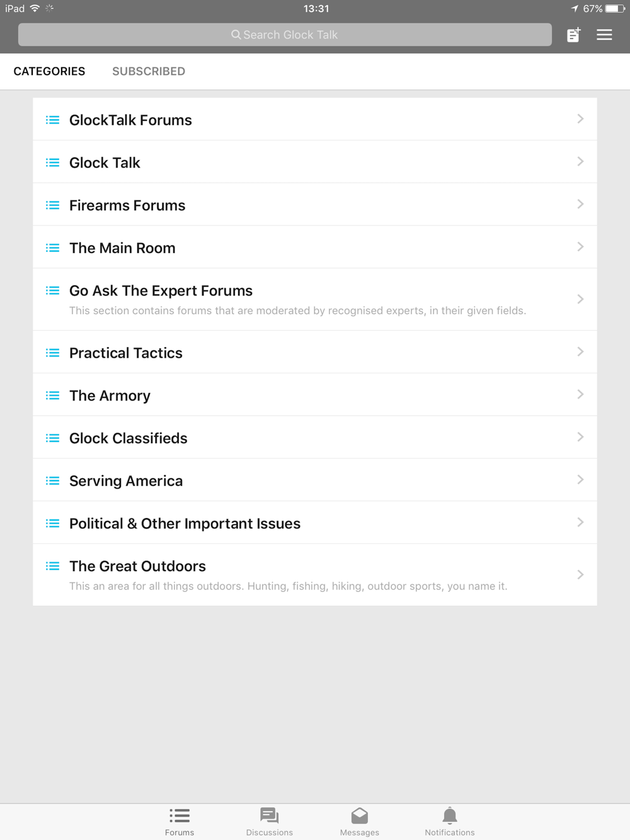Expand the Glock Talk chevron

tap(580, 162)
